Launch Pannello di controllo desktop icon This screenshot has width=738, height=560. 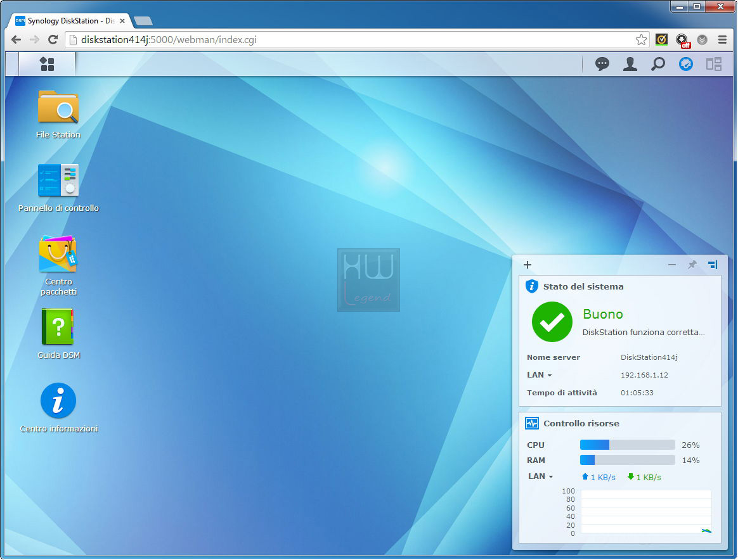58,180
